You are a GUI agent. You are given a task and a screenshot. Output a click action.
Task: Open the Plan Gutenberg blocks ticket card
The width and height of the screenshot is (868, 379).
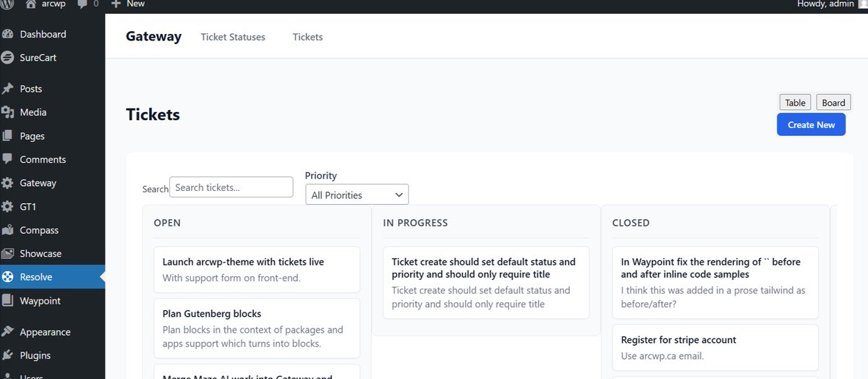(x=257, y=328)
